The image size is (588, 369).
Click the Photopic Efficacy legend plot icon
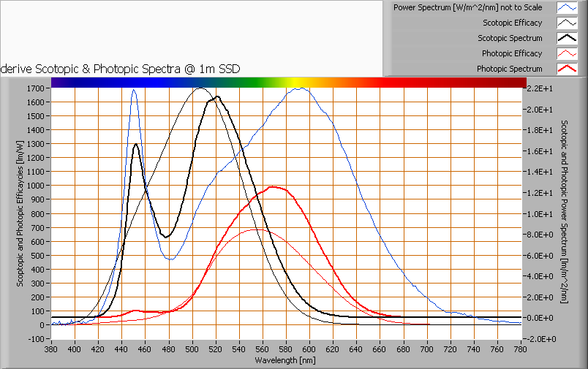[x=567, y=53]
